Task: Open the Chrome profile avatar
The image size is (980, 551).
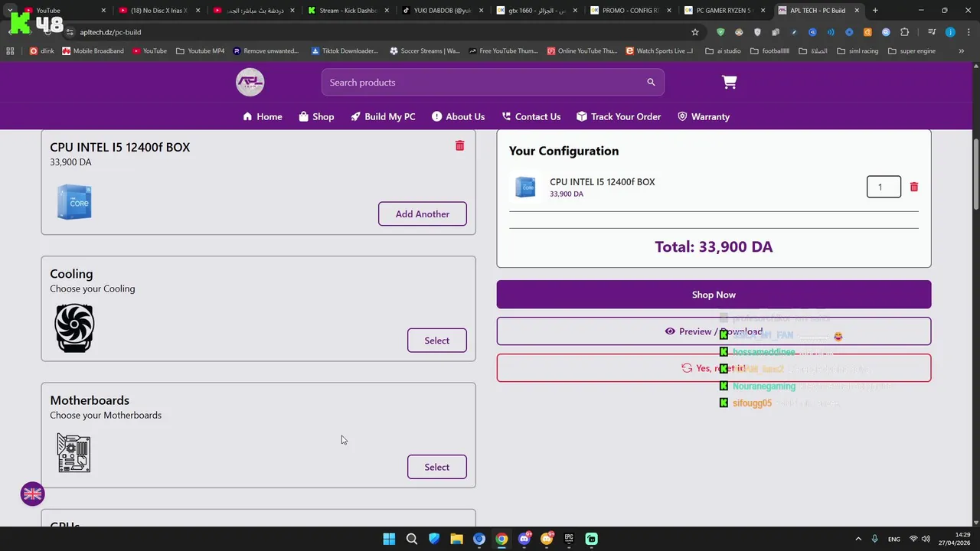Action: (x=950, y=32)
